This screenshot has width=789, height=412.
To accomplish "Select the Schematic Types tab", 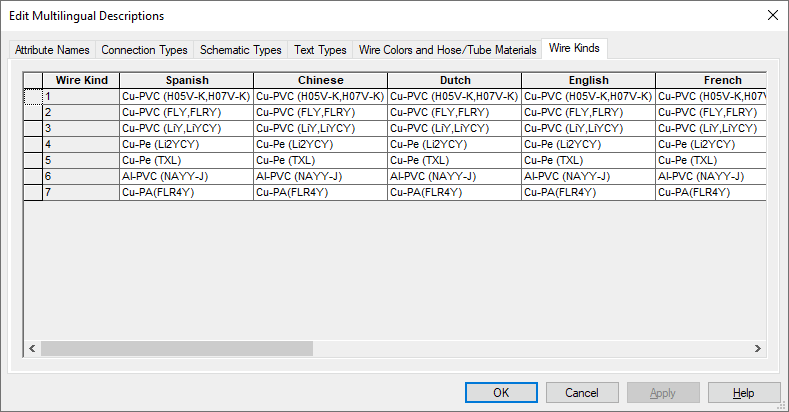I will tap(241, 50).
